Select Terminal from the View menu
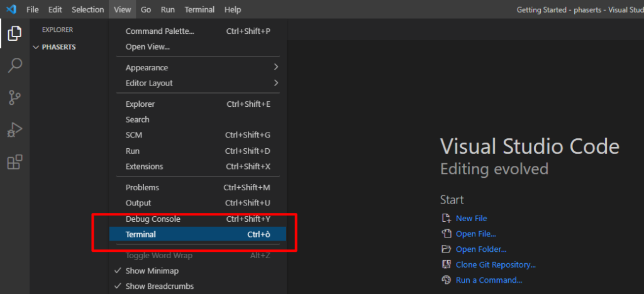 click(x=197, y=234)
